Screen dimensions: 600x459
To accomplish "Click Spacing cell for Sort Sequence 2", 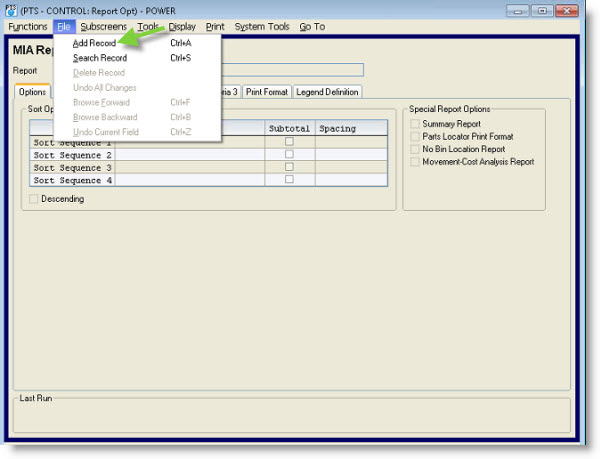I will (351, 155).
